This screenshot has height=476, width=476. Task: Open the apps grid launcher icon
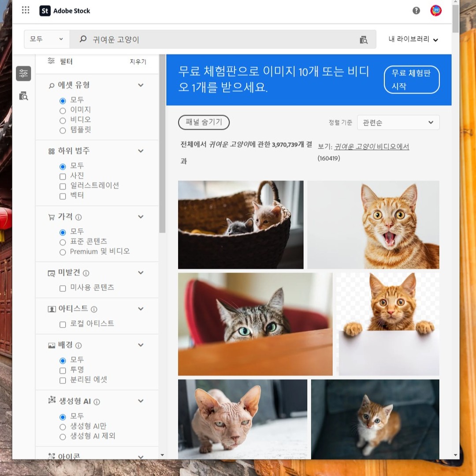tap(26, 10)
